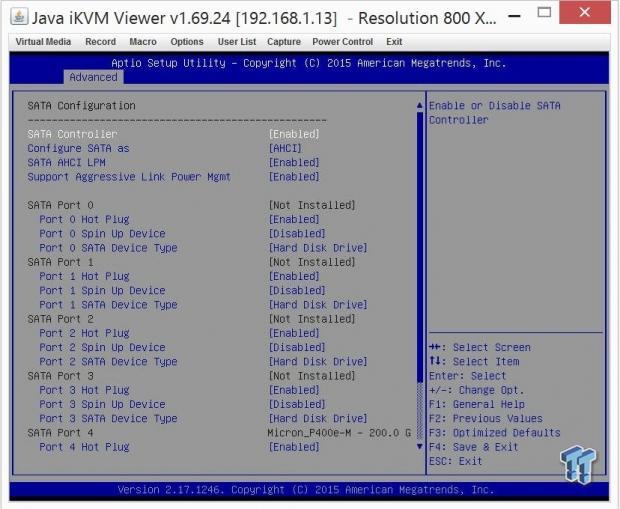Open the Record menu
The height and width of the screenshot is (509, 620).
pos(100,42)
